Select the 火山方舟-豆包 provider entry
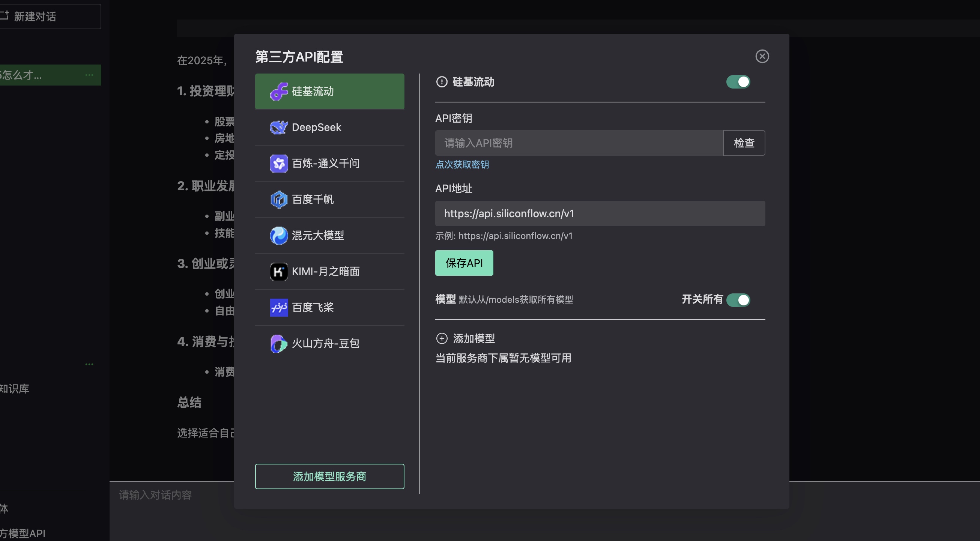Viewport: 980px width, 541px height. [329, 343]
